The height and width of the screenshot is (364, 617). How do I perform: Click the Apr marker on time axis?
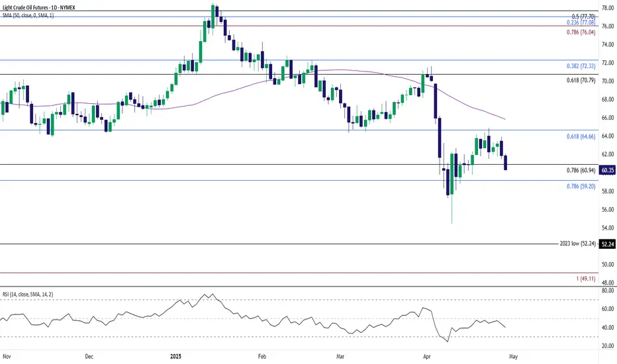pyautogui.click(x=427, y=357)
